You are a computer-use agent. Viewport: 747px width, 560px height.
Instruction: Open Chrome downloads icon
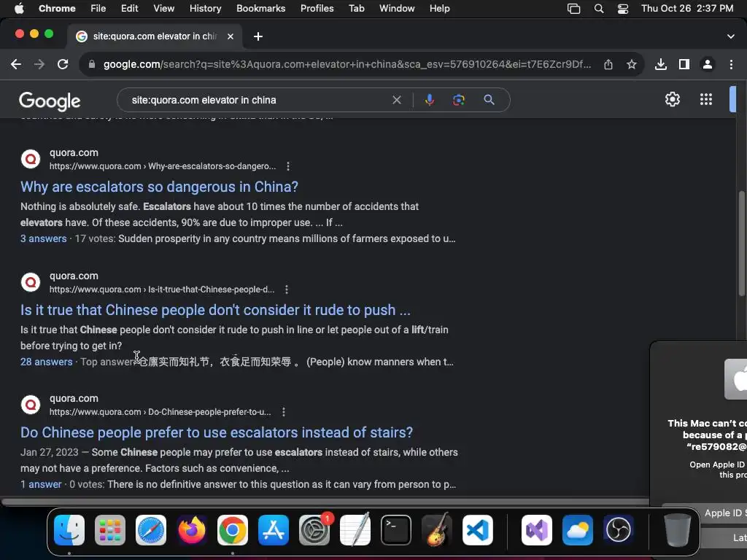coord(661,64)
